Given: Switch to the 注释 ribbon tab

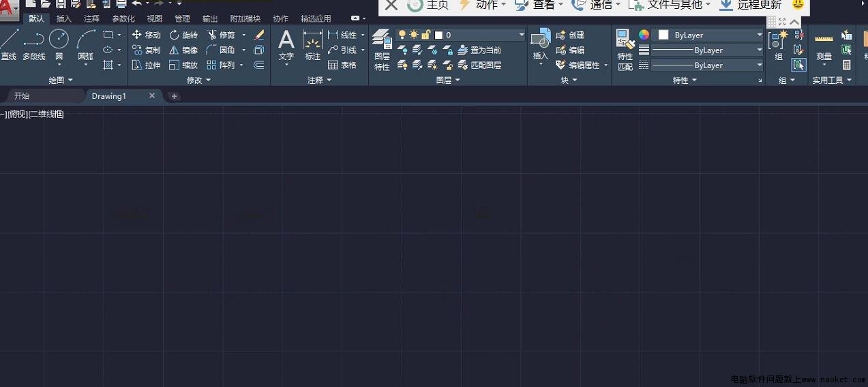Looking at the screenshot, I should 91,19.
